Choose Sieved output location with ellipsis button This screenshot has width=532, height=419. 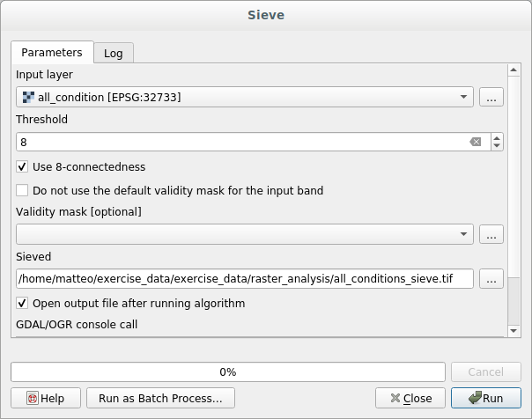[x=491, y=279]
